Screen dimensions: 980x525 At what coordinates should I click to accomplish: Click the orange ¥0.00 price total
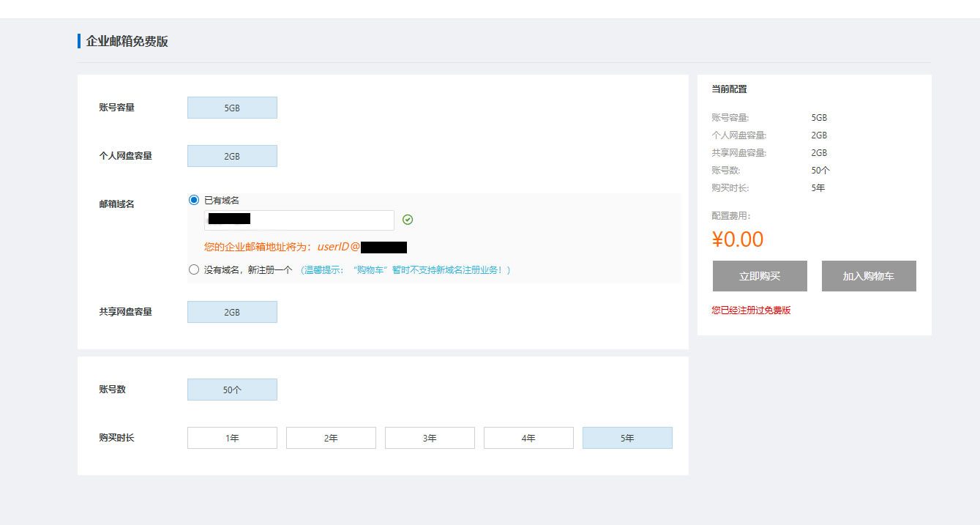point(737,239)
